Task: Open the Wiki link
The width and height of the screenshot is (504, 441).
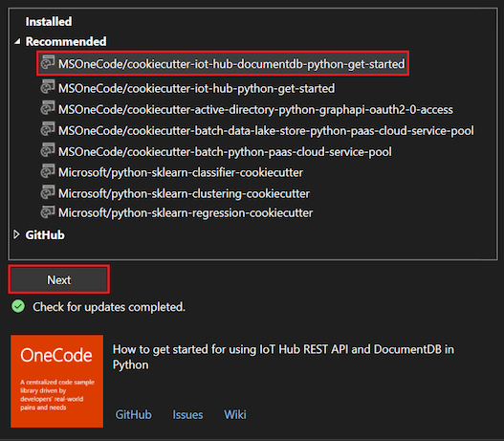Action: (235, 414)
